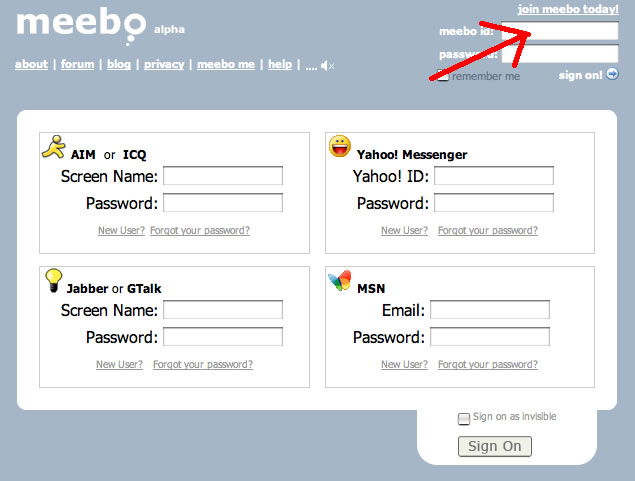Screen dimensions: 635x481
Task: Focus the Jabber Password field
Action: coord(223,336)
